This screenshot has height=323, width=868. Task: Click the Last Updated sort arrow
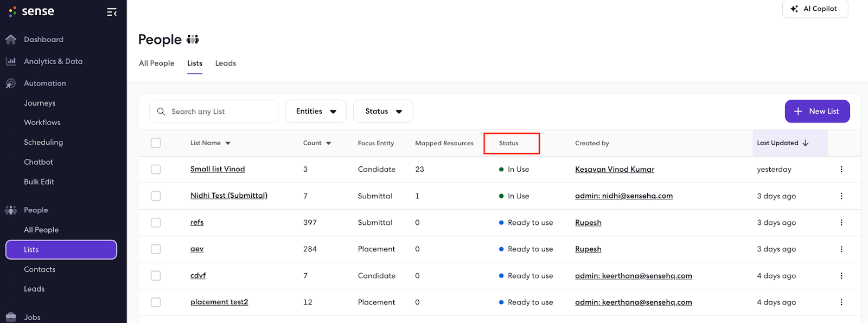[806, 143]
